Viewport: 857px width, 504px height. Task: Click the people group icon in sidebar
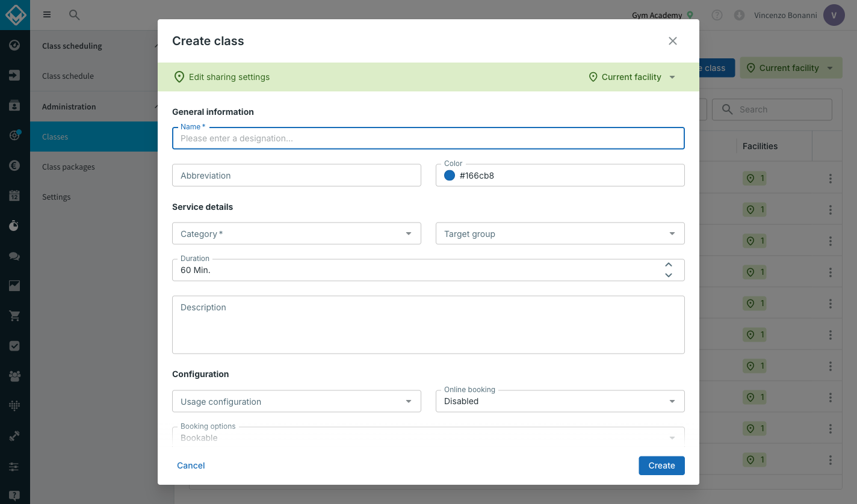(14, 376)
